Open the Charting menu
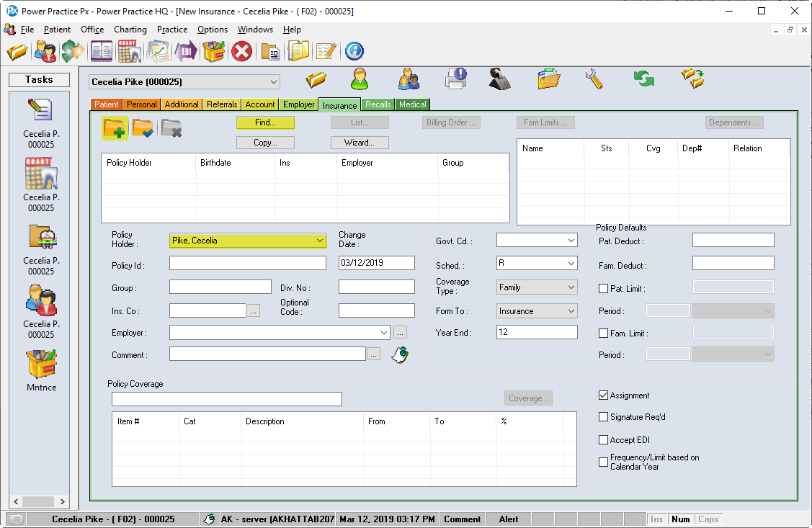The image size is (812, 528). (x=130, y=30)
